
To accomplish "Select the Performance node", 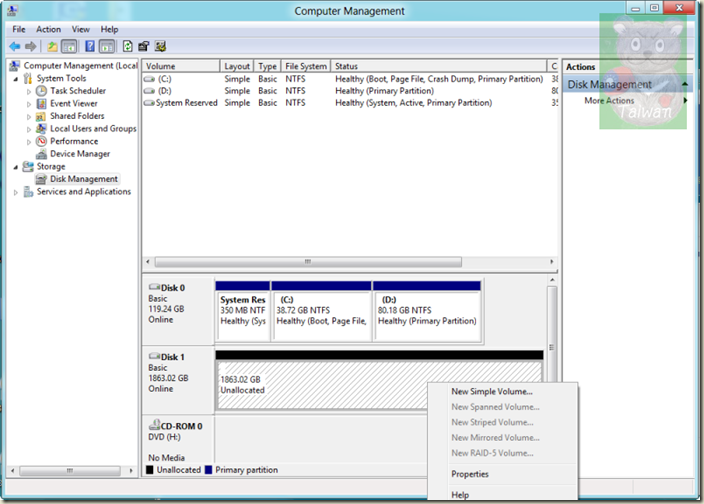I will 74,141.
